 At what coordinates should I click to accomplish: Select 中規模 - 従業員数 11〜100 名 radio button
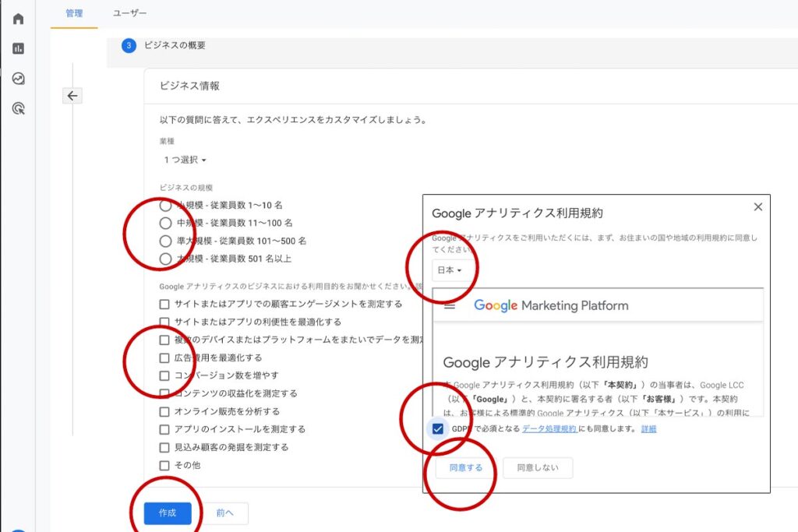[165, 224]
